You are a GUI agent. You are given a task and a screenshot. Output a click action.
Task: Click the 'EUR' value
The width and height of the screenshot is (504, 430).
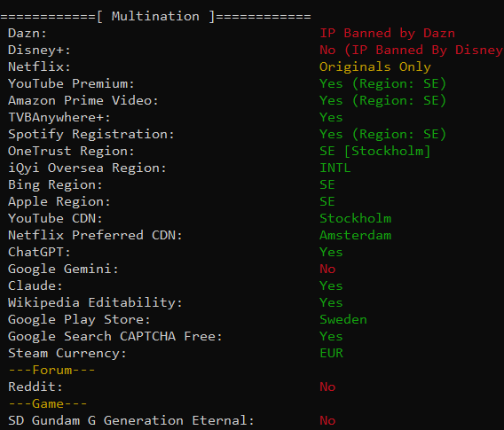[331, 353]
